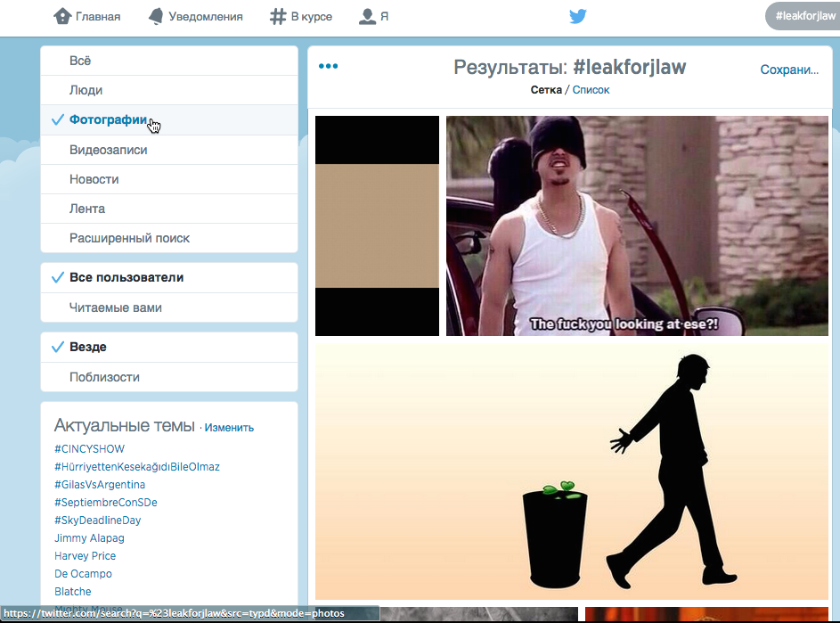Switch filter to Читаемые вами
Image resolution: width=840 pixels, height=623 pixels.
[x=116, y=307]
